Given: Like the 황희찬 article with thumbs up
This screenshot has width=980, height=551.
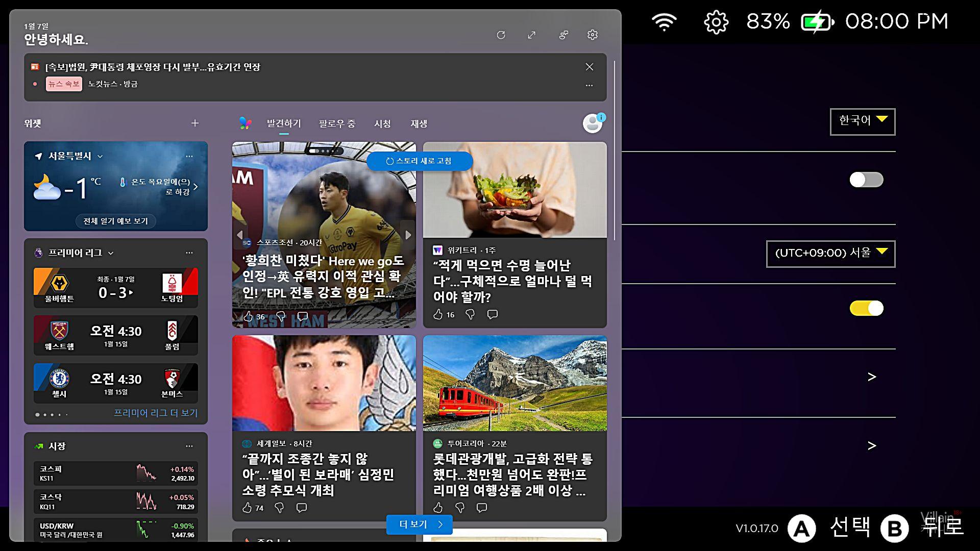Looking at the screenshot, I should 249,316.
